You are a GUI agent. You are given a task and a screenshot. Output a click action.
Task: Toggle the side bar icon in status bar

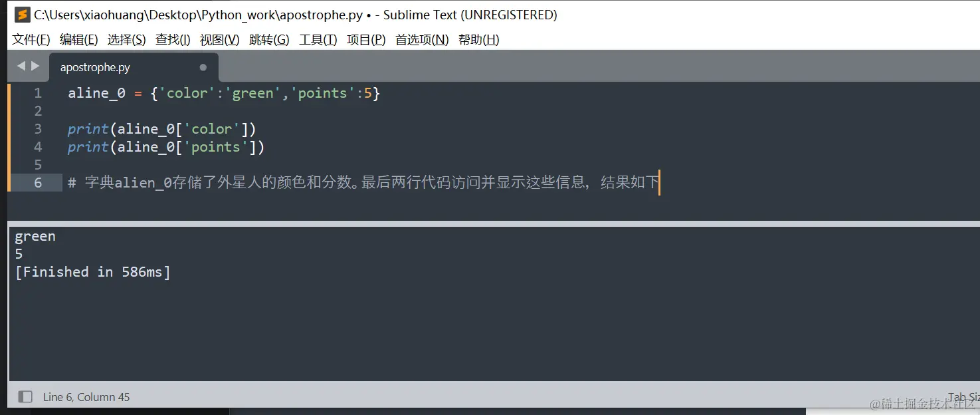[x=25, y=397]
